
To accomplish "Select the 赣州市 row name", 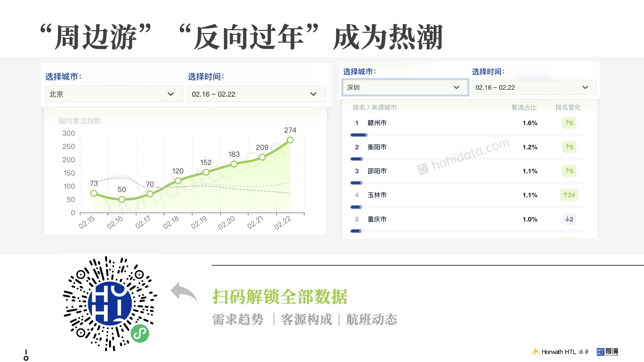I will tap(377, 123).
